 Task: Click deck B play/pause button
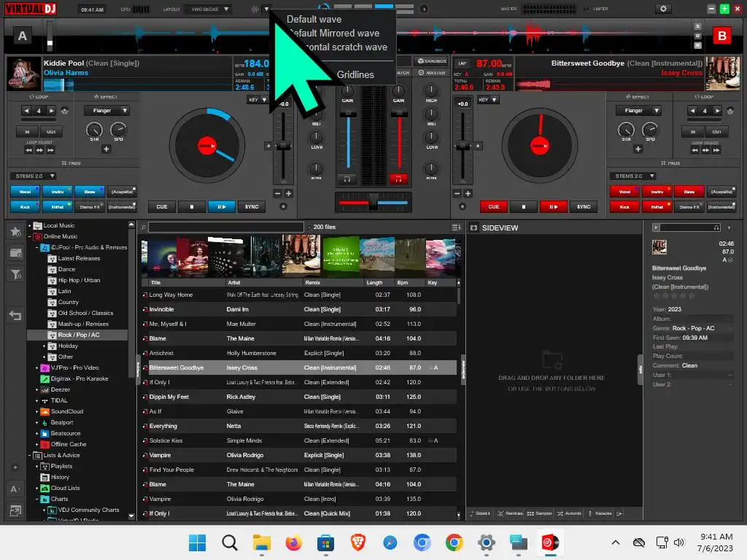tap(553, 206)
